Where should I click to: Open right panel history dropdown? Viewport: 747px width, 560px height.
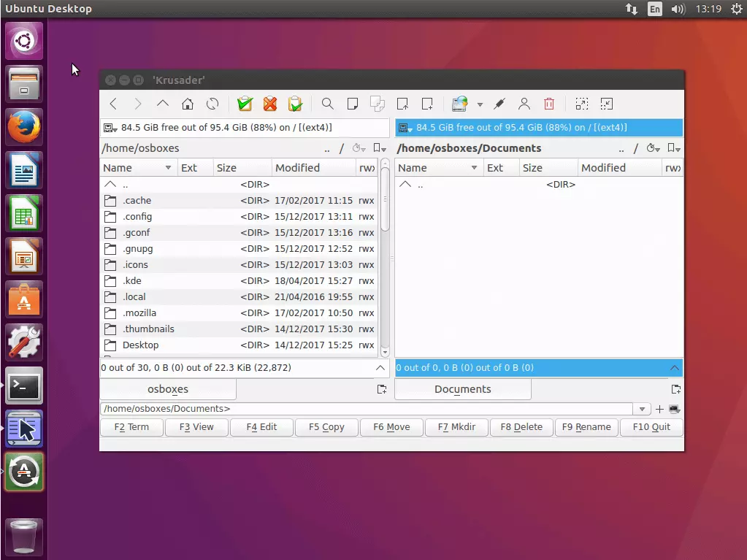[653, 148]
